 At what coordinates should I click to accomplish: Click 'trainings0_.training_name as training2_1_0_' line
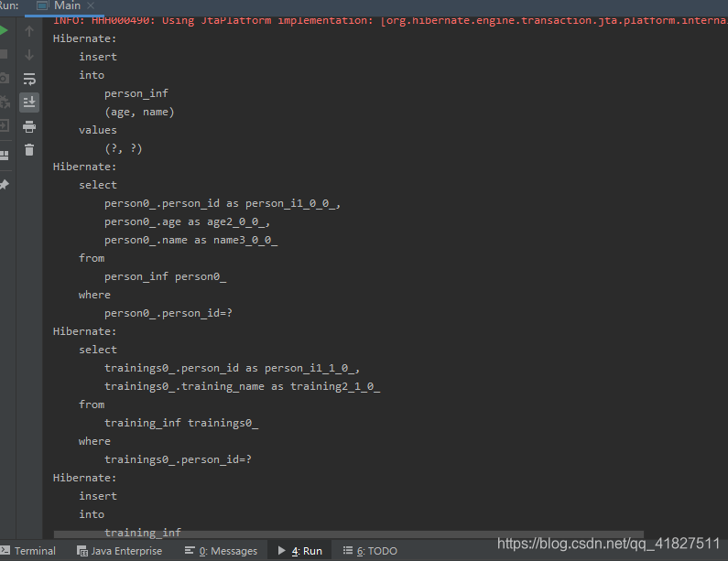point(242,386)
